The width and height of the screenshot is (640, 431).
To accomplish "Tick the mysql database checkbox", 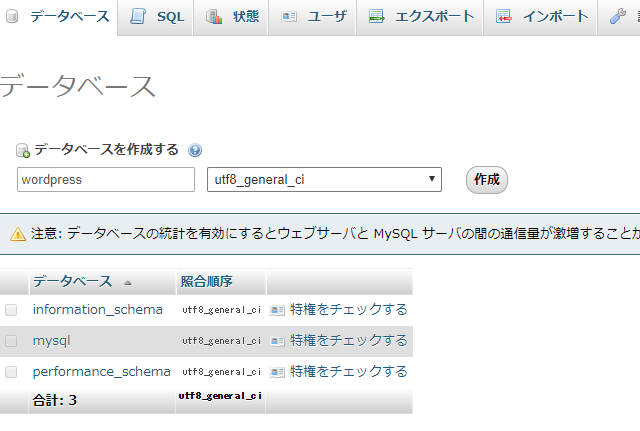I will 11,341.
